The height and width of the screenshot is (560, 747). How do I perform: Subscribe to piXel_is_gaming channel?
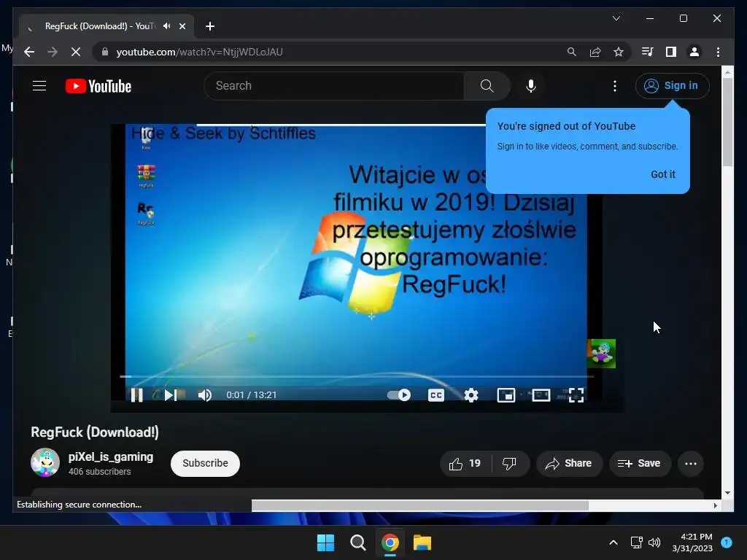205,463
